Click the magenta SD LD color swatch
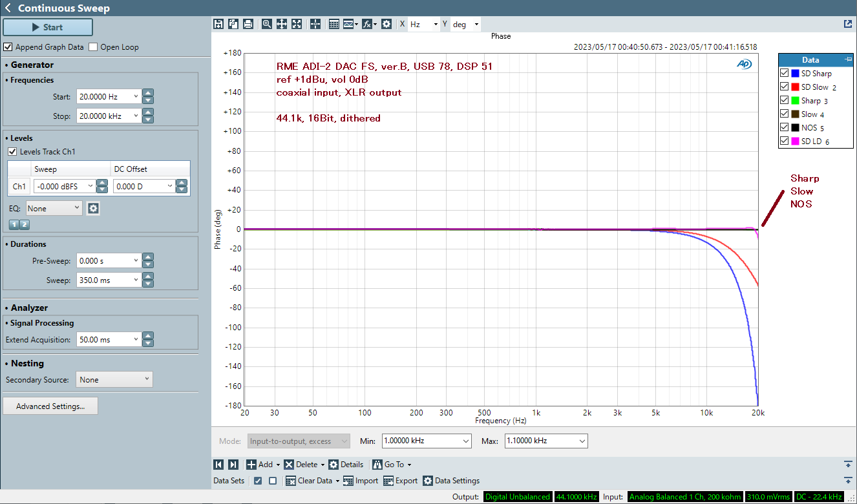 [795, 142]
